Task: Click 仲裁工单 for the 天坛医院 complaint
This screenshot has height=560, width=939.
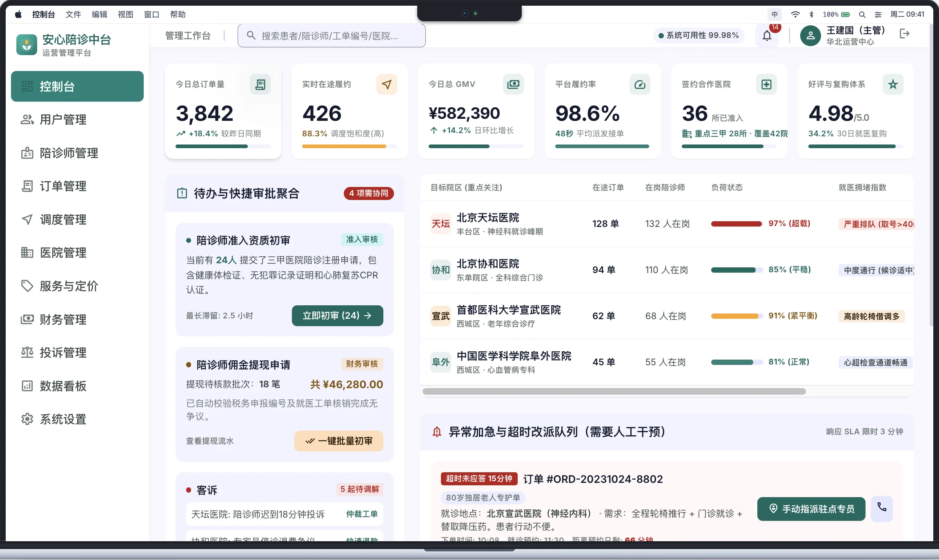Action: [362, 514]
